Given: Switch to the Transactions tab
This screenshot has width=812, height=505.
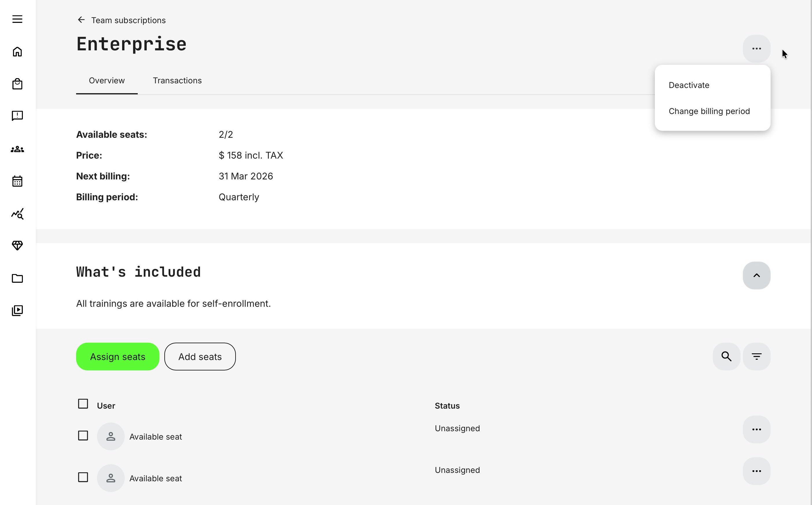Looking at the screenshot, I should [177, 80].
